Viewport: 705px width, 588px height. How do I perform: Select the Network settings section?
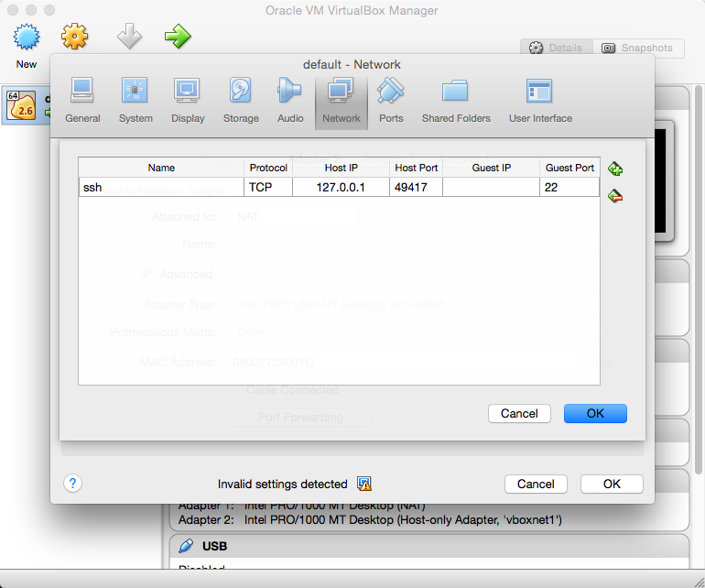coord(342,103)
